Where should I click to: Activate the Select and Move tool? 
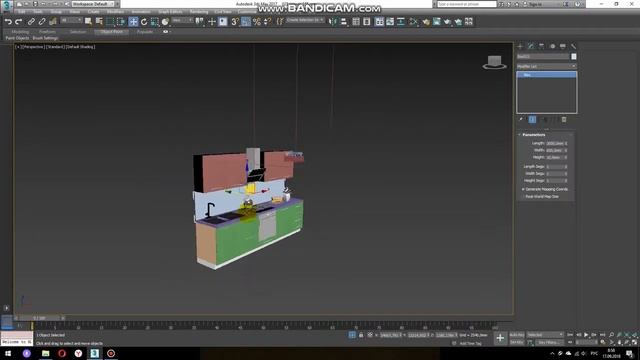[133, 22]
